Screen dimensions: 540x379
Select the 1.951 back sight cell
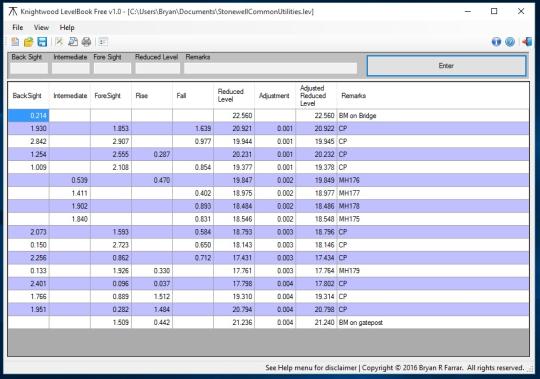28,309
